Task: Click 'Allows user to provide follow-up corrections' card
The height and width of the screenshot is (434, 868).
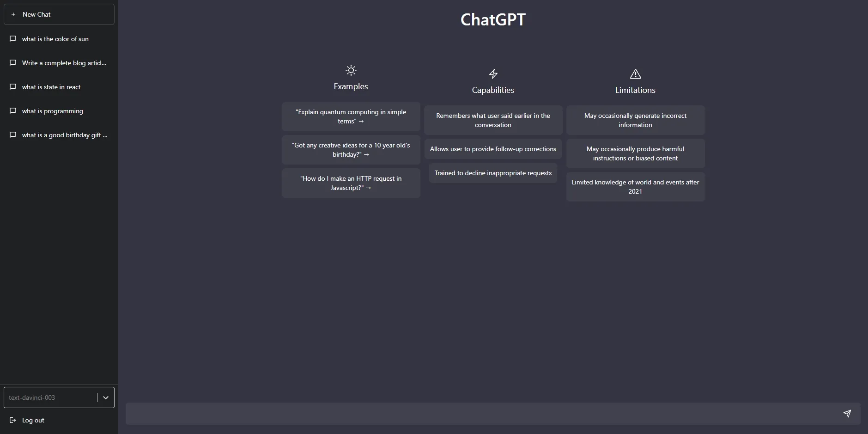Action: 493,149
